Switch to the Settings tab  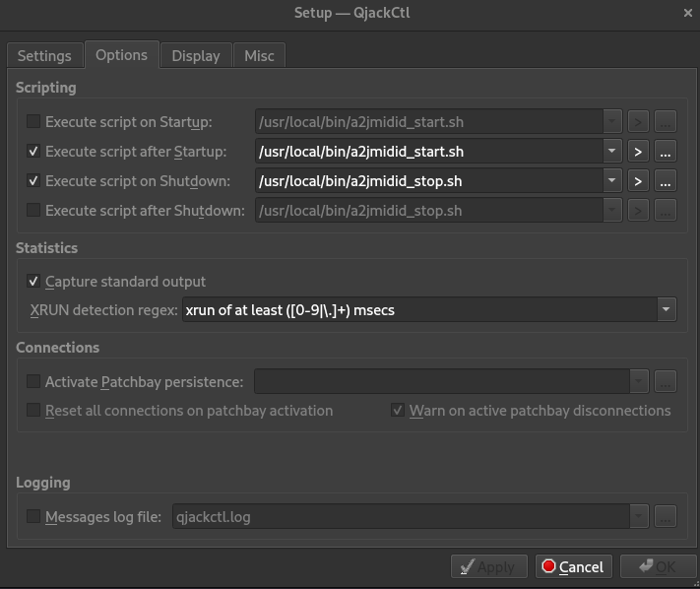pyautogui.click(x=44, y=55)
